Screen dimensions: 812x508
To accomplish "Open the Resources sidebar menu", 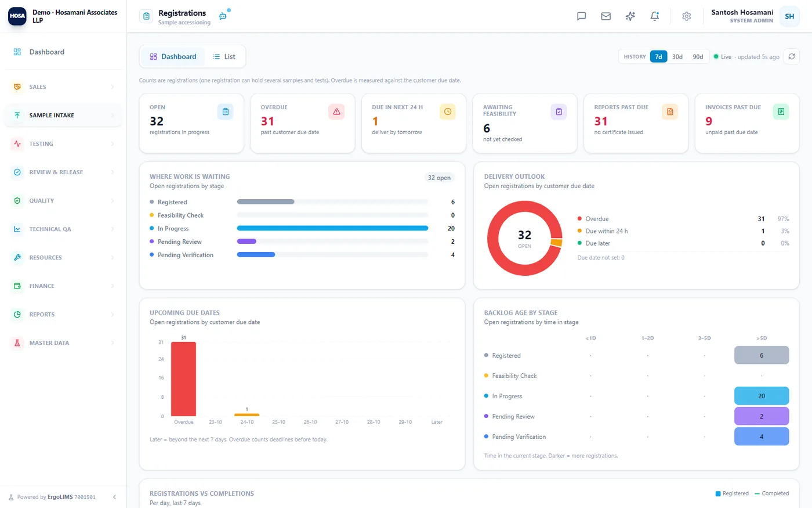I will (63, 258).
